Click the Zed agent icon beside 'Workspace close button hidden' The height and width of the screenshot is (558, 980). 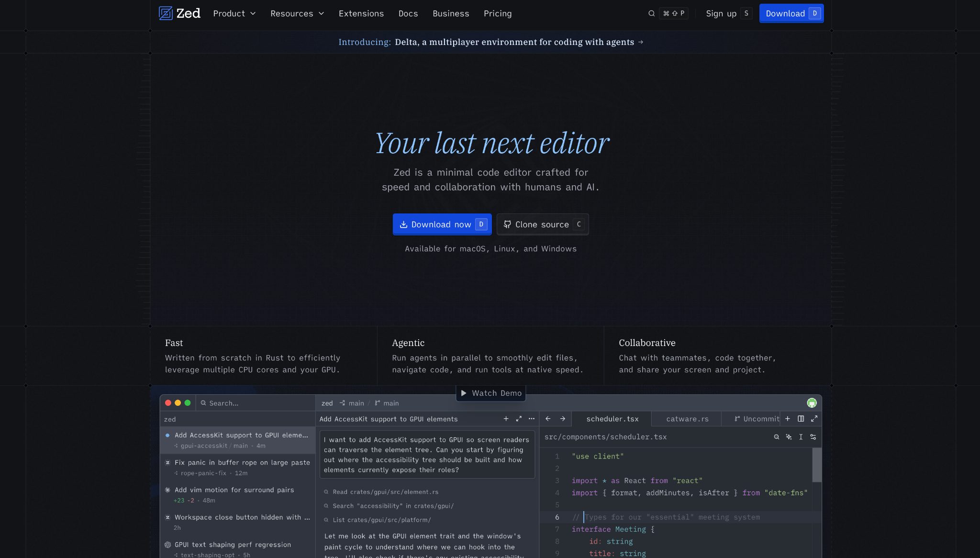coord(167,517)
